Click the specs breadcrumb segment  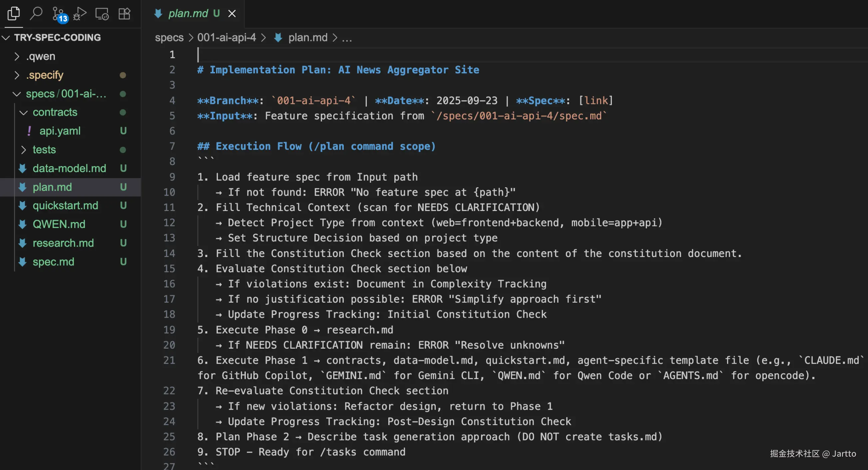pos(169,37)
